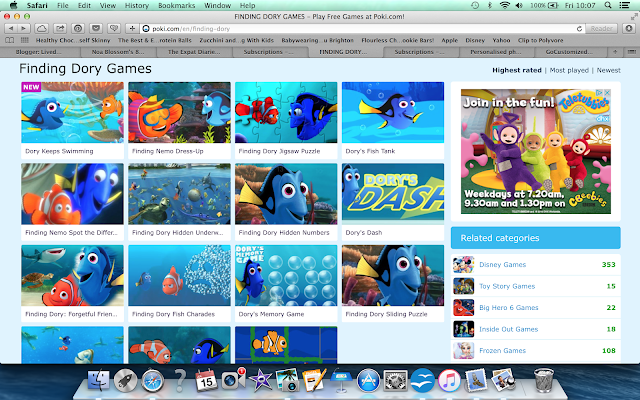Open Finding Nemo Dress-Up game thumbnail
Screen dimensions: 640x400
(x=179, y=112)
